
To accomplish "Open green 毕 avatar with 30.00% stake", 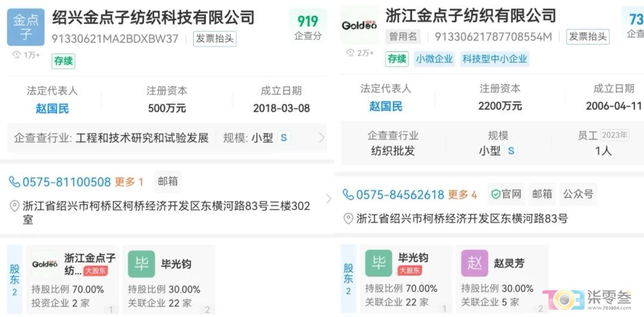I will tap(141, 264).
